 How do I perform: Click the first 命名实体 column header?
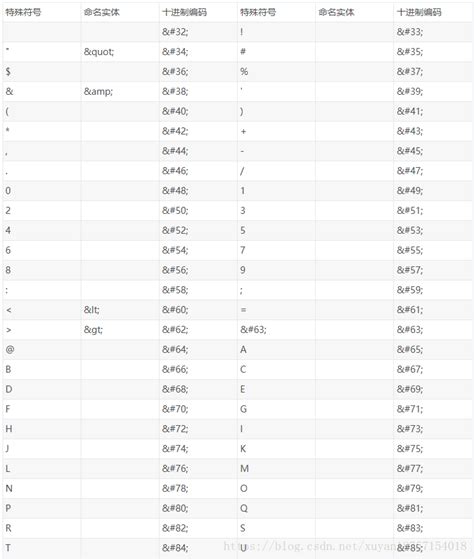pos(102,12)
